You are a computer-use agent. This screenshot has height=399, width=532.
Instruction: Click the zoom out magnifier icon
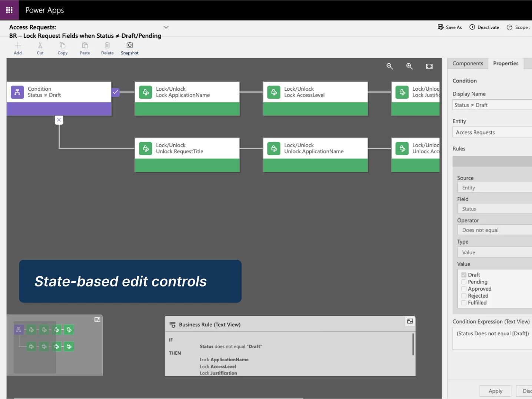pos(390,66)
